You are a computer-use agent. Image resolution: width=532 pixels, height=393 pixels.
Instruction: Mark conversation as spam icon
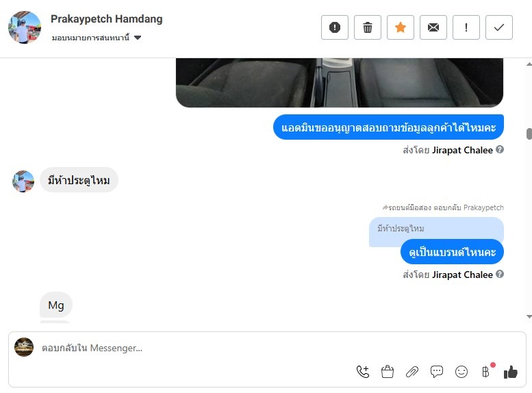(x=335, y=27)
